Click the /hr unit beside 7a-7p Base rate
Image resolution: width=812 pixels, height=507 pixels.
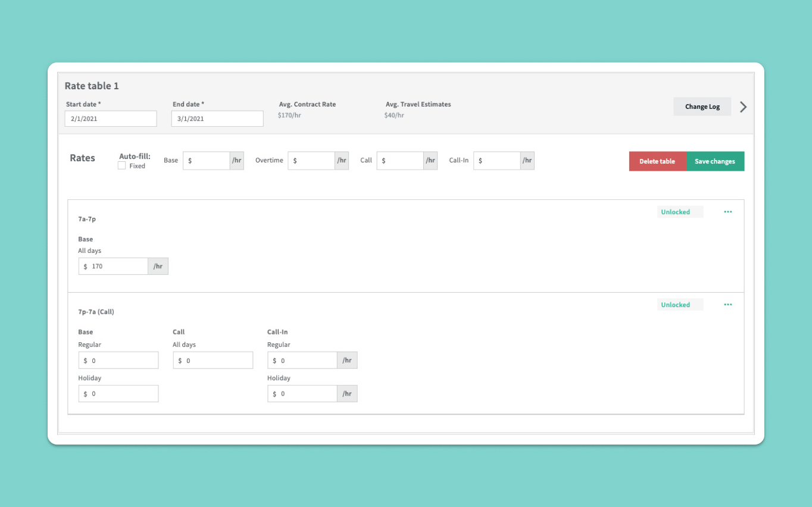(158, 266)
